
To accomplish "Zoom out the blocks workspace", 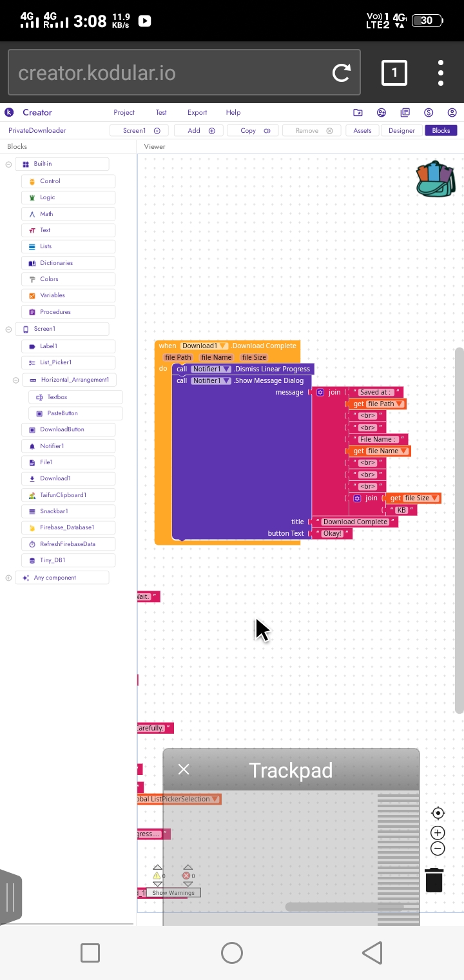I will click(438, 848).
